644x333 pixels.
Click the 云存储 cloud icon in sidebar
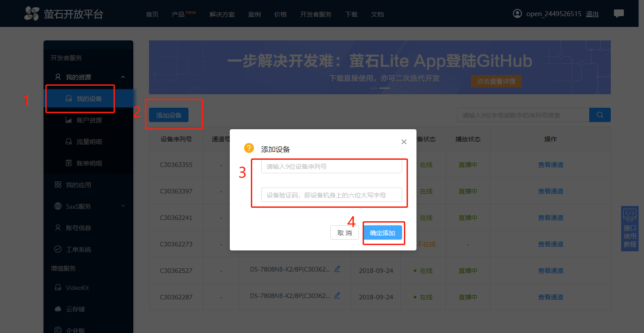(57, 309)
